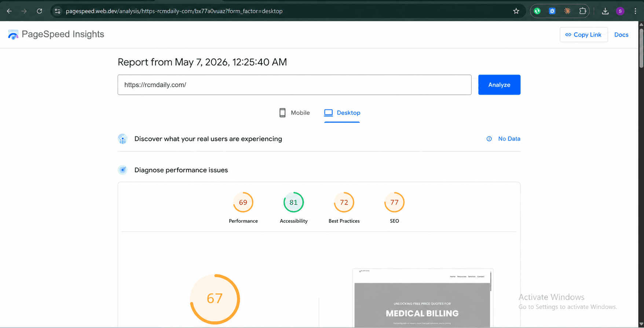644x328 pixels.
Task: Open browser downloads icon
Action: [x=605, y=11]
